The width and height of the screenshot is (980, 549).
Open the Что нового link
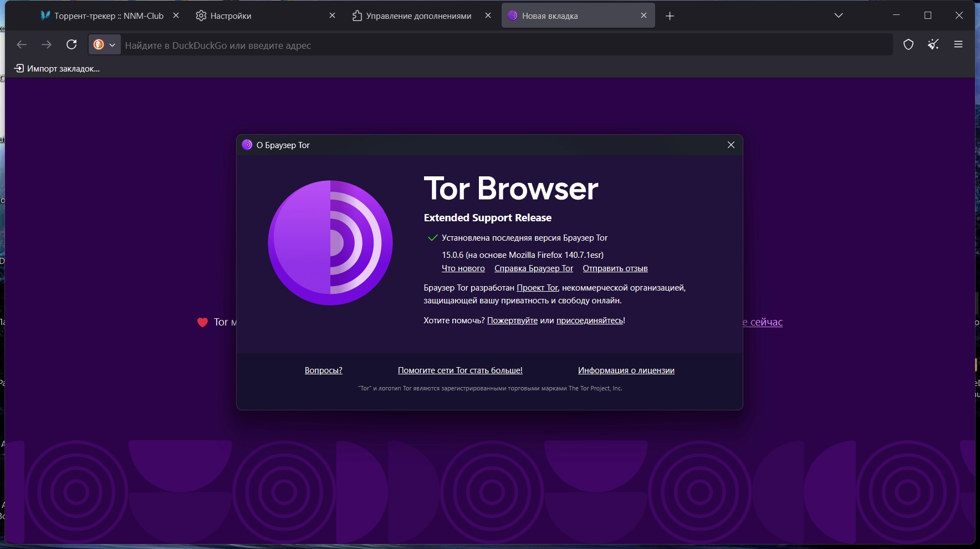coord(463,268)
